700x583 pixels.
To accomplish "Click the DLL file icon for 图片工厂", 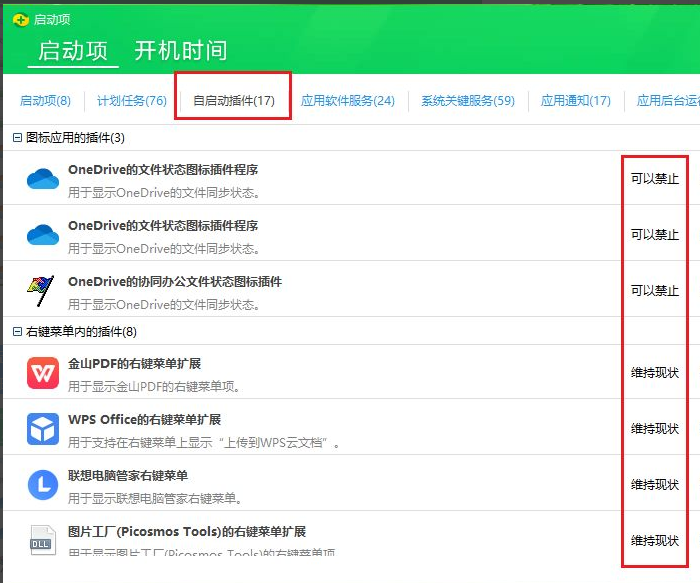I will [x=43, y=541].
